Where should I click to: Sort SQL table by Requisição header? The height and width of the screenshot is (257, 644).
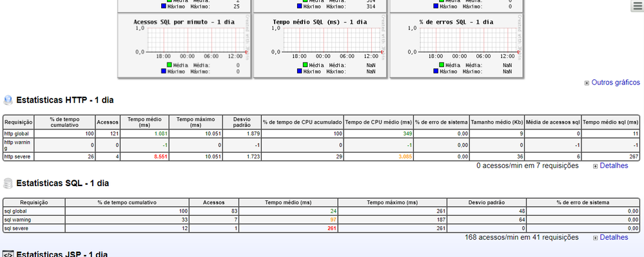(34, 202)
